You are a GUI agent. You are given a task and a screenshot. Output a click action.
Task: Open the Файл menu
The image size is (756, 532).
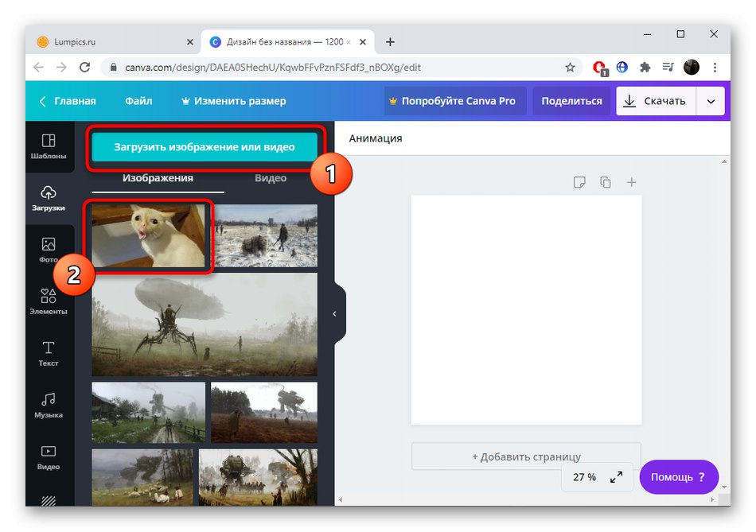138,101
